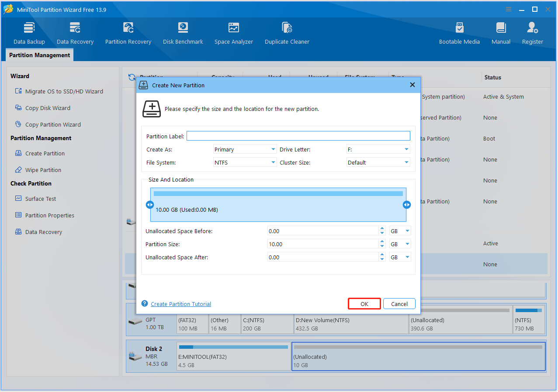This screenshot has height=392, width=558.
Task: Open unit dropdown for Unallocated Space Before
Action: click(400, 231)
